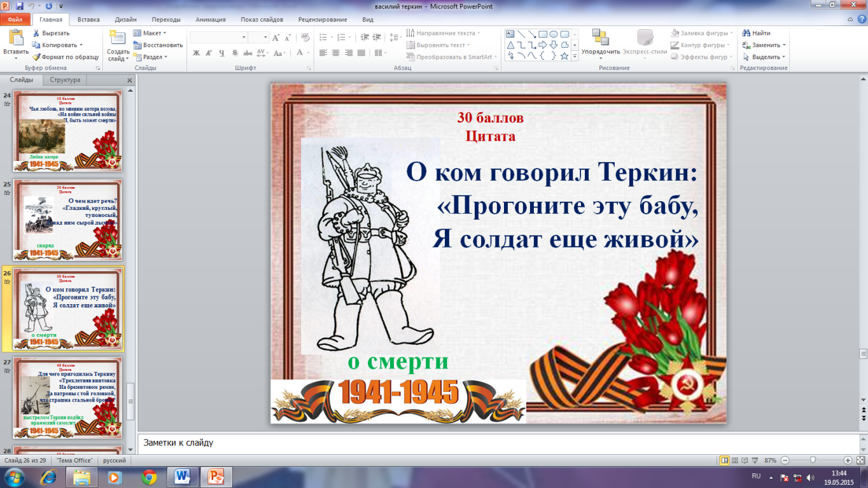
Task: Select the rectangle shape in gallery
Action: 543,34
